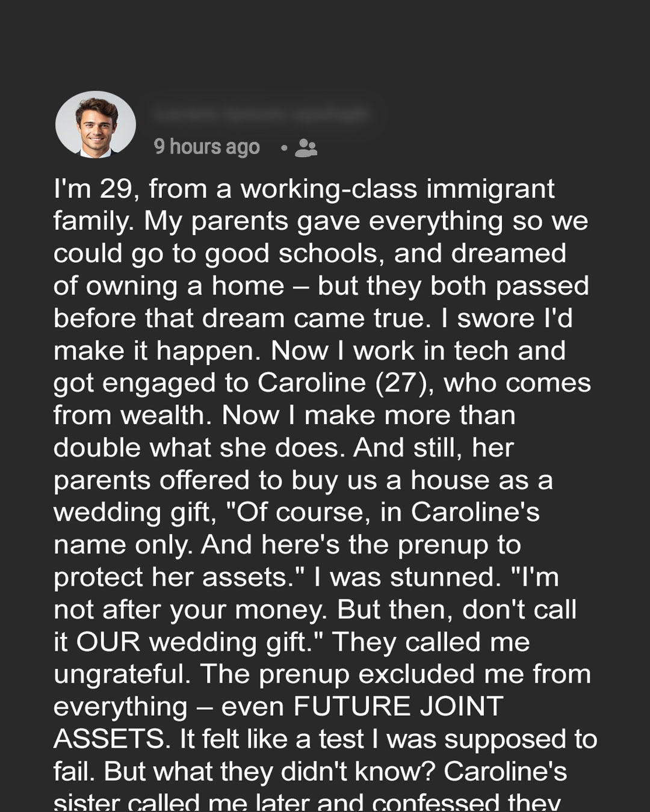Click the phrase 'protect her assets.'
650x812 pixels.
coord(179,578)
